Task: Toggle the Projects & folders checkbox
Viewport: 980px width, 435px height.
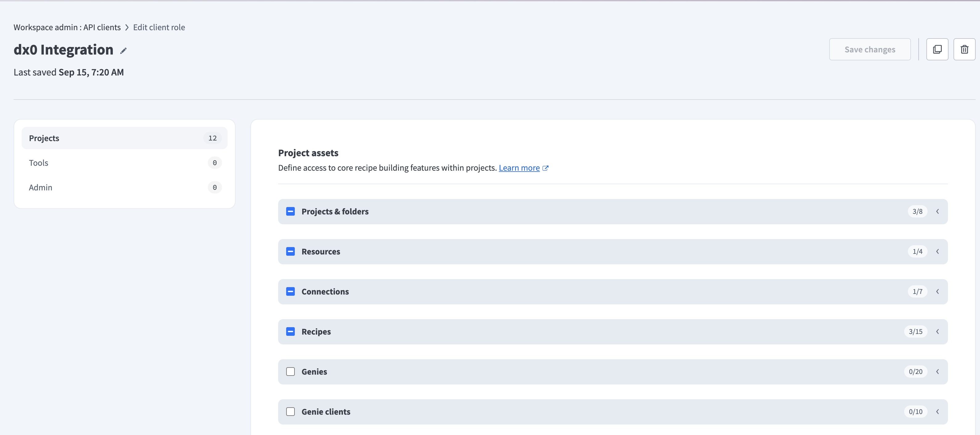Action: [290, 212]
